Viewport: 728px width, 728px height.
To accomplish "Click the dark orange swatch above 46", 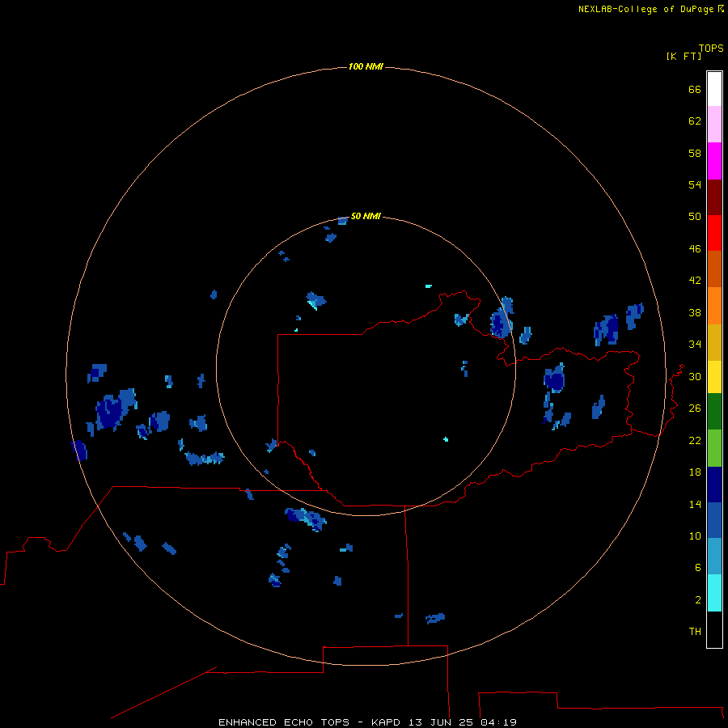I will tap(714, 269).
